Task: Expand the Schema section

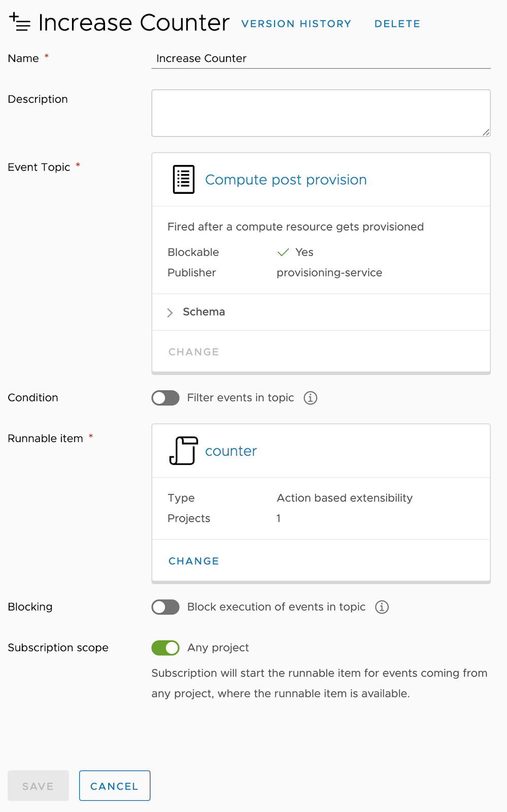Action: coord(171,312)
